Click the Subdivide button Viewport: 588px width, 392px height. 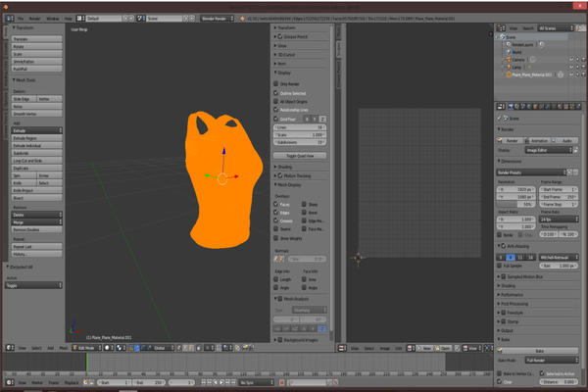point(37,153)
